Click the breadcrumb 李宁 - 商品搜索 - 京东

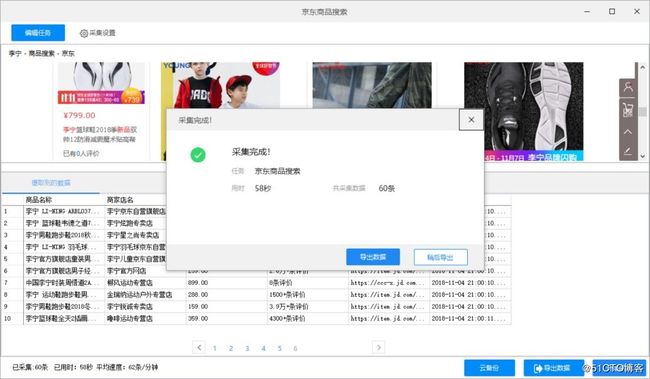pyautogui.click(x=42, y=53)
